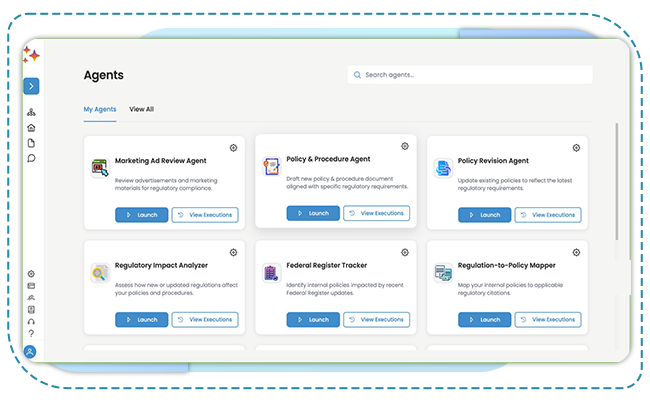Launch the Federal Register Tracker
Screen dimensions: 650x400
[313, 320]
